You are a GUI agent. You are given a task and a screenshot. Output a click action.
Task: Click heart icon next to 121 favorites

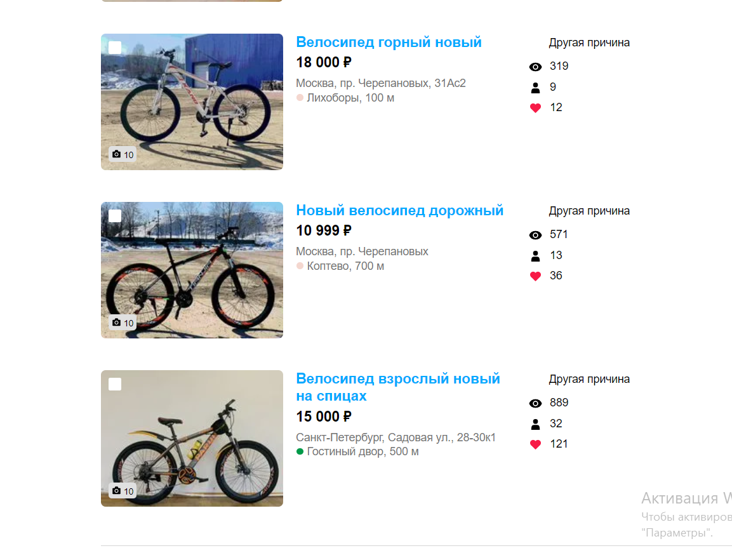[x=535, y=444]
